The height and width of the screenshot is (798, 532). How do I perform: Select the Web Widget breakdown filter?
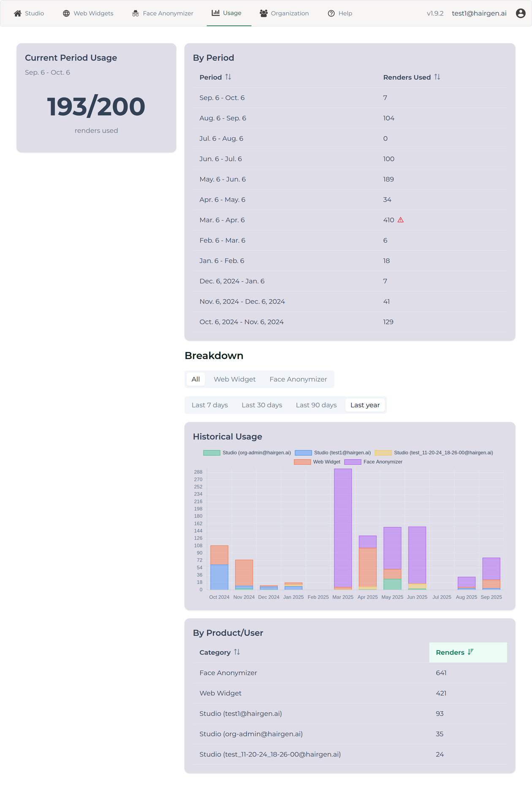tap(234, 379)
